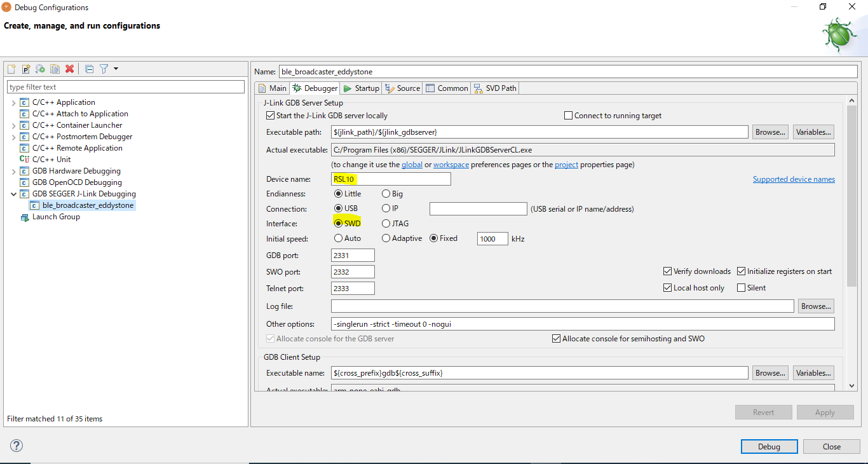Open the SVD Path tab
This screenshot has width=868, height=464.
click(495, 88)
